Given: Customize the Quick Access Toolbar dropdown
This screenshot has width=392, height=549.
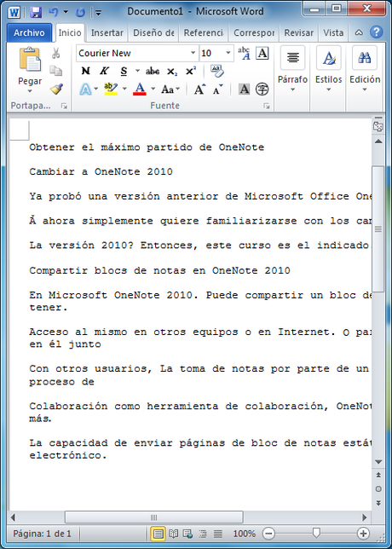Looking at the screenshot, I should (x=99, y=13).
